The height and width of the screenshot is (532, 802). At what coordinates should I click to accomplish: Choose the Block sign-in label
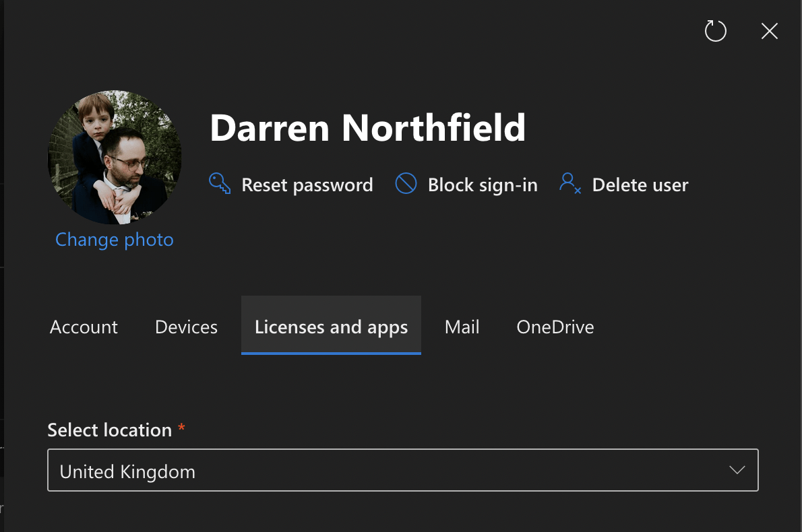(x=483, y=185)
